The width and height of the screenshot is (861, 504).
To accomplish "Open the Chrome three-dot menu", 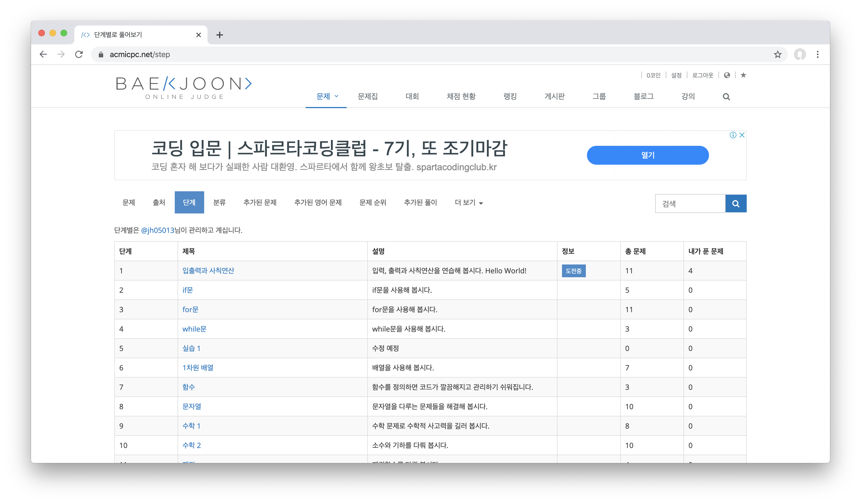I will [x=818, y=55].
